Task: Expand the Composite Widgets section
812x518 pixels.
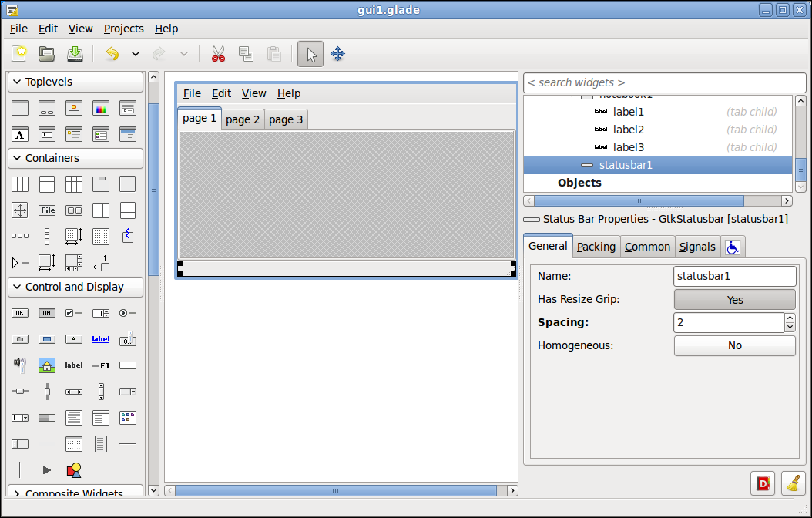Action: (x=75, y=491)
